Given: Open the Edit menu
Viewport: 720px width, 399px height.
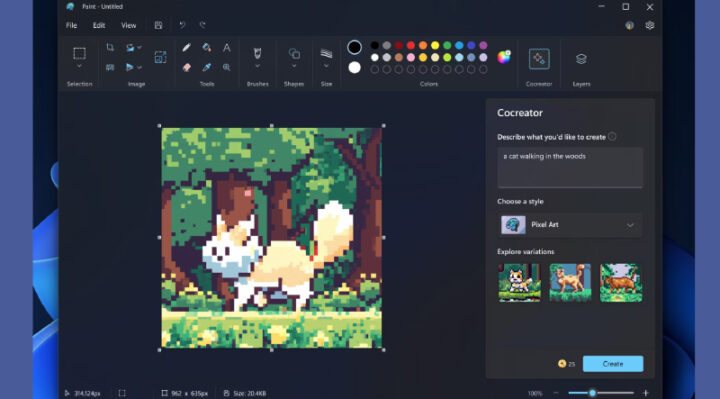Looking at the screenshot, I should pyautogui.click(x=99, y=26).
